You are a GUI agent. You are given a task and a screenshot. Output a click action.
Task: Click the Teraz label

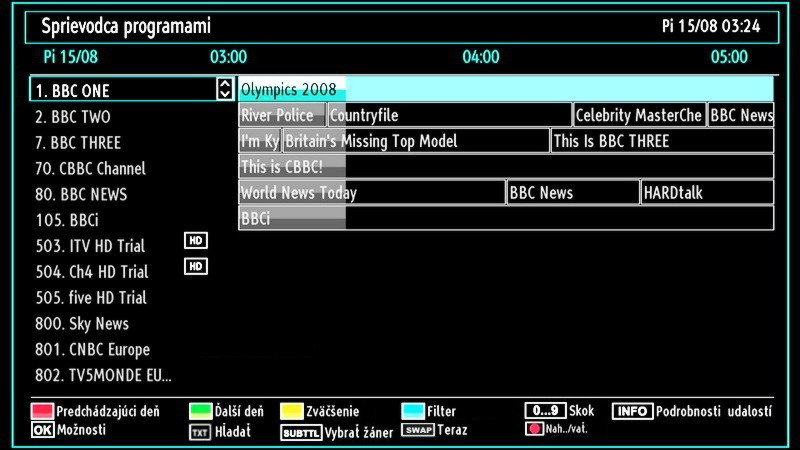coord(453,430)
